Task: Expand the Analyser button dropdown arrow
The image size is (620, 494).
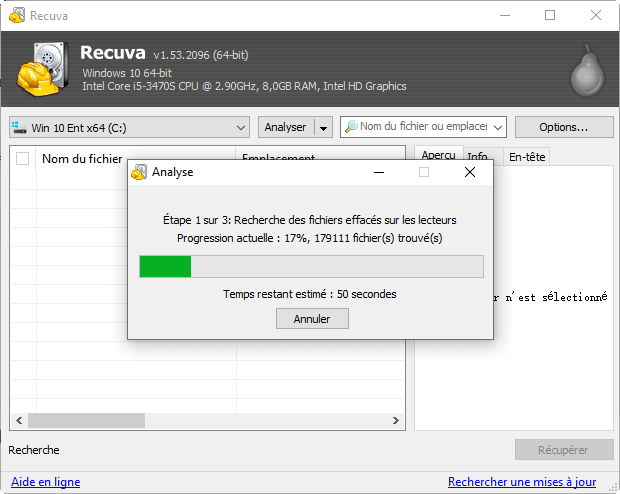Action: click(x=323, y=128)
